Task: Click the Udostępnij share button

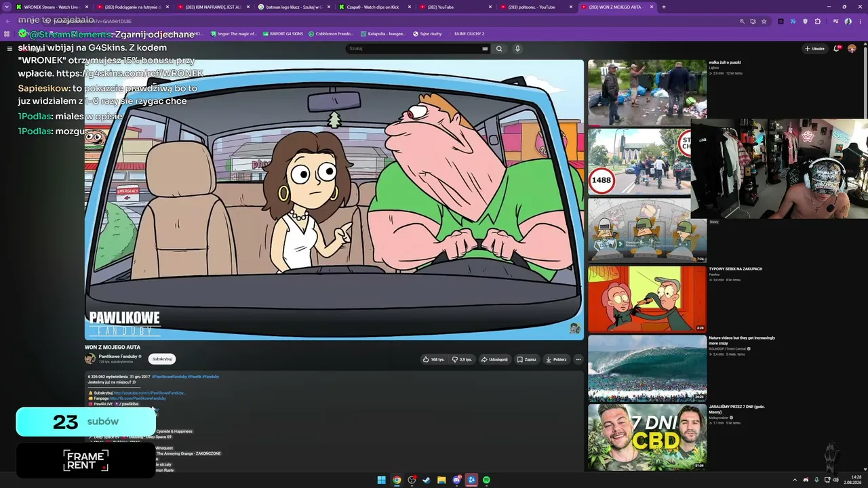Action: point(495,359)
